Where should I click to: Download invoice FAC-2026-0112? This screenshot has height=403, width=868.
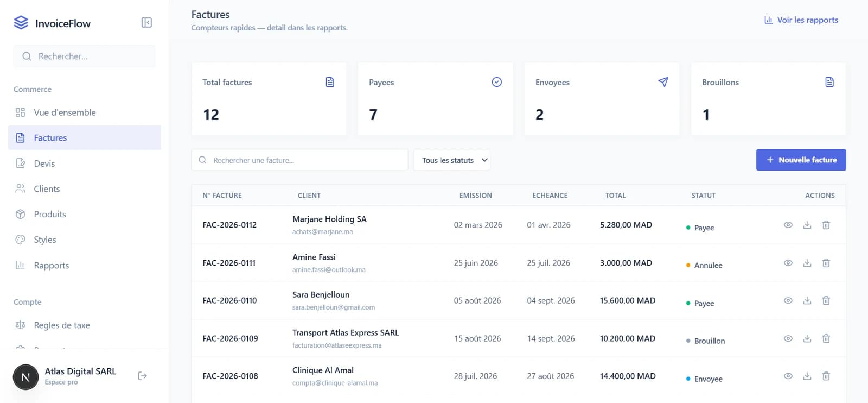tap(807, 225)
